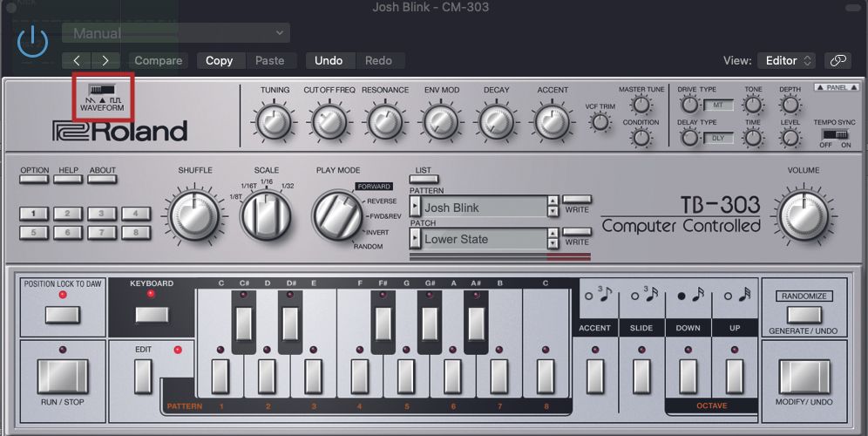
Task: Click the ACCENT knob in top row
Action: (x=552, y=122)
